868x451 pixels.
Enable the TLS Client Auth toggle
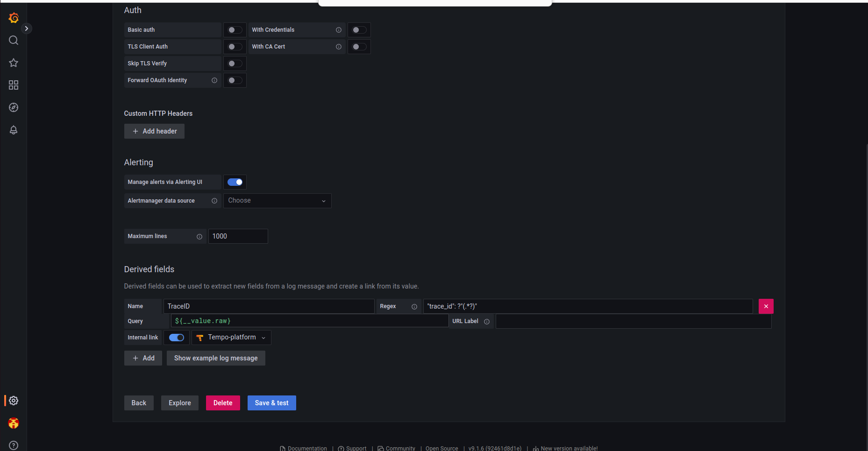click(235, 47)
